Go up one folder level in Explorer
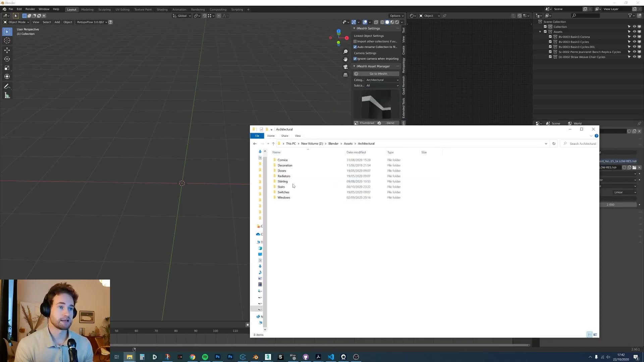Screen dimensions: 644x362 tap(273, 144)
